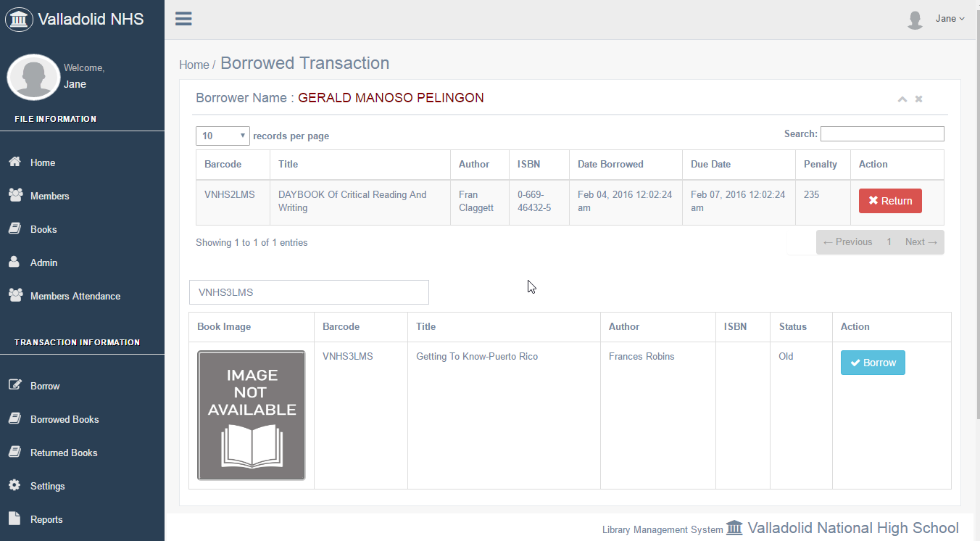Expand the Jane user menu at top right
Viewport: 980px width, 541px height.
click(950, 19)
